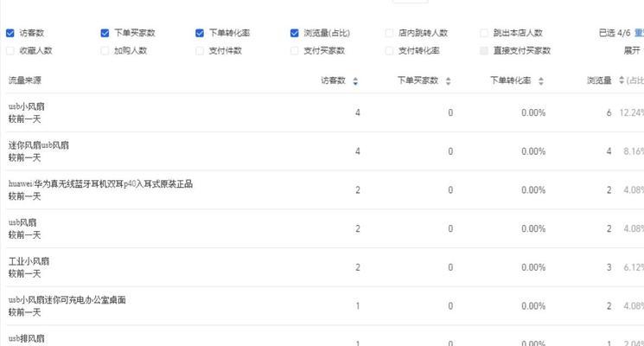The width and height of the screenshot is (644, 346).
Task: Tick the 直接支付买家数 checkbox
Action: (x=484, y=50)
